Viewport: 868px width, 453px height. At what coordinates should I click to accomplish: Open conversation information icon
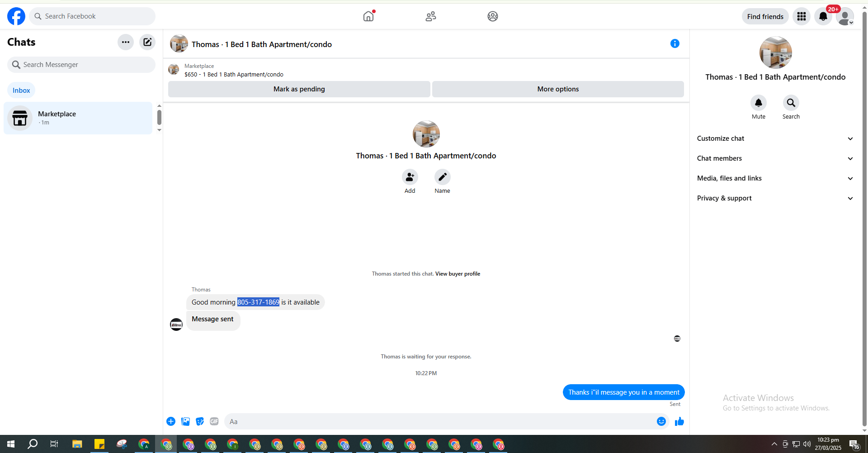675,43
